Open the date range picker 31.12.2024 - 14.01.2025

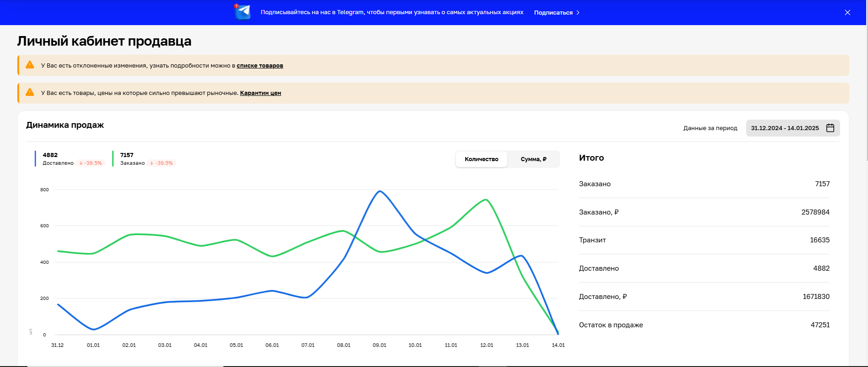pyautogui.click(x=793, y=128)
